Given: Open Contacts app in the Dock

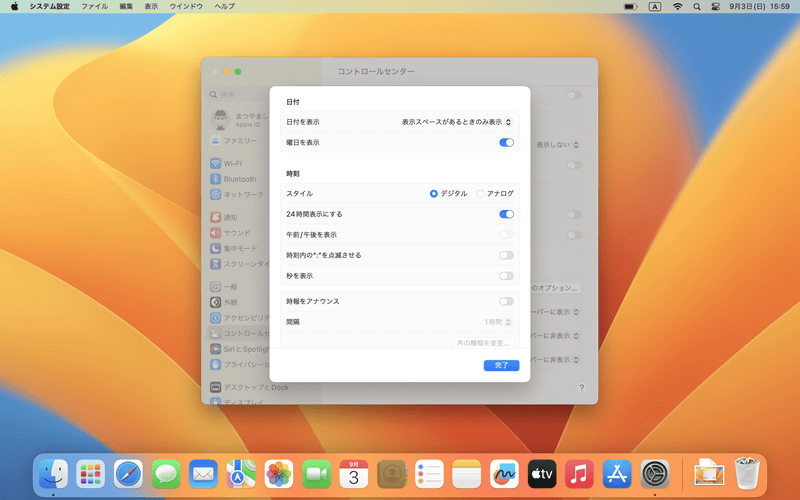Looking at the screenshot, I should point(391,474).
